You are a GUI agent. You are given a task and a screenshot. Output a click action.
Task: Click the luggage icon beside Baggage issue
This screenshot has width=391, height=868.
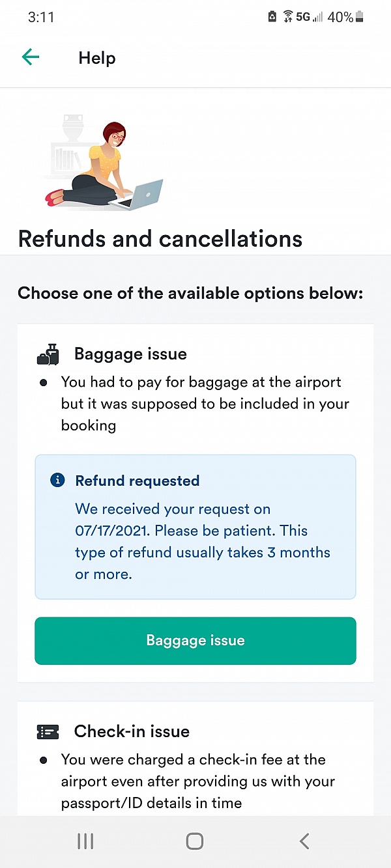click(x=48, y=354)
